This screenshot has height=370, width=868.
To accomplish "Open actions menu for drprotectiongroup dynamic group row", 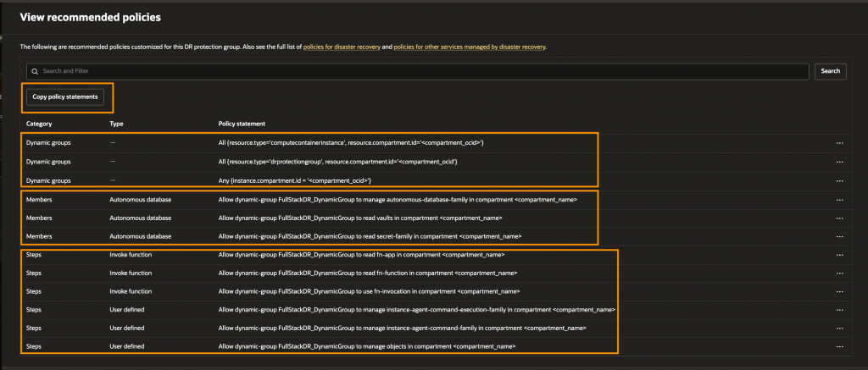I will (839, 162).
